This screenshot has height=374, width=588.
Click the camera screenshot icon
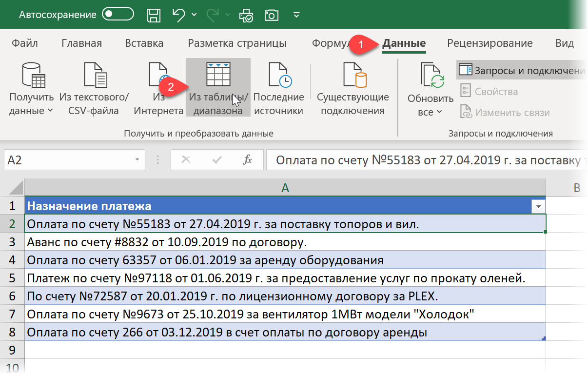click(271, 15)
